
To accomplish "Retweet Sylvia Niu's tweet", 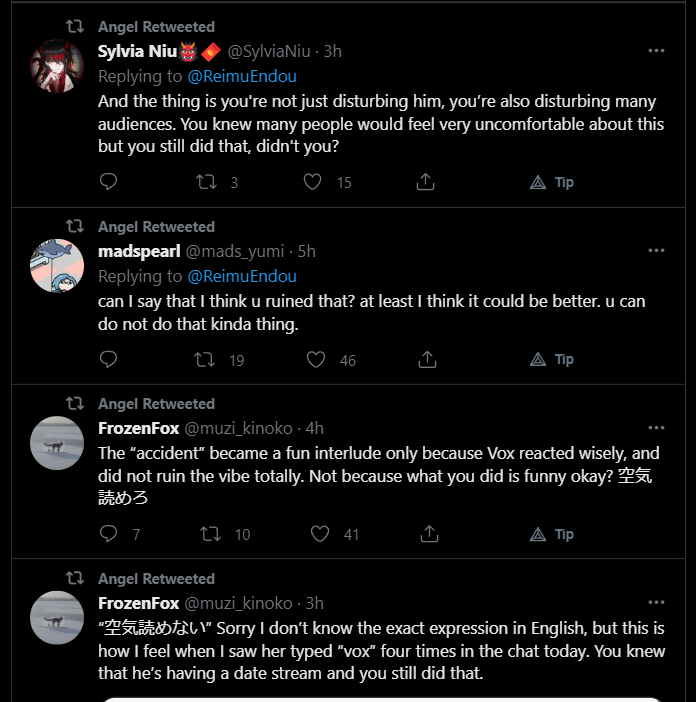I will click(x=206, y=182).
